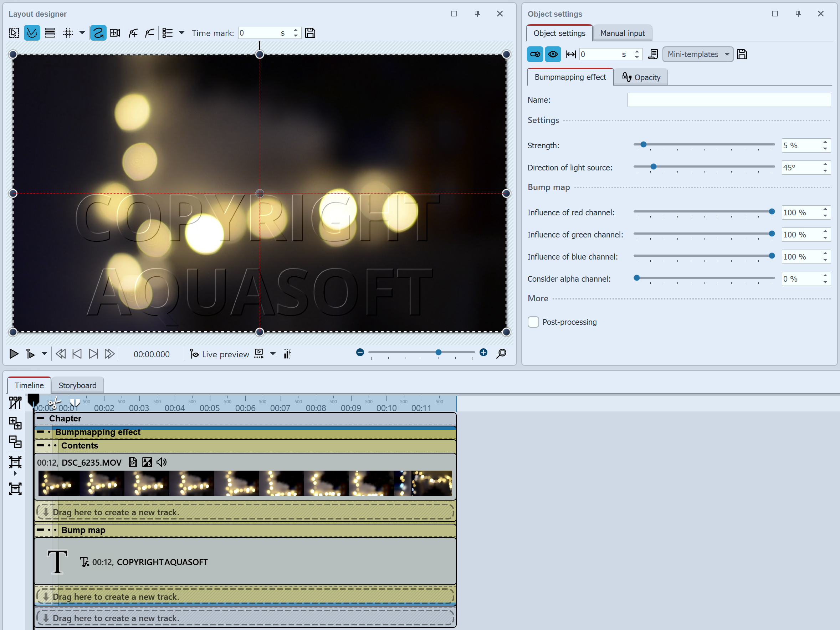
Task: Click the save mini-template icon
Action: tap(742, 54)
